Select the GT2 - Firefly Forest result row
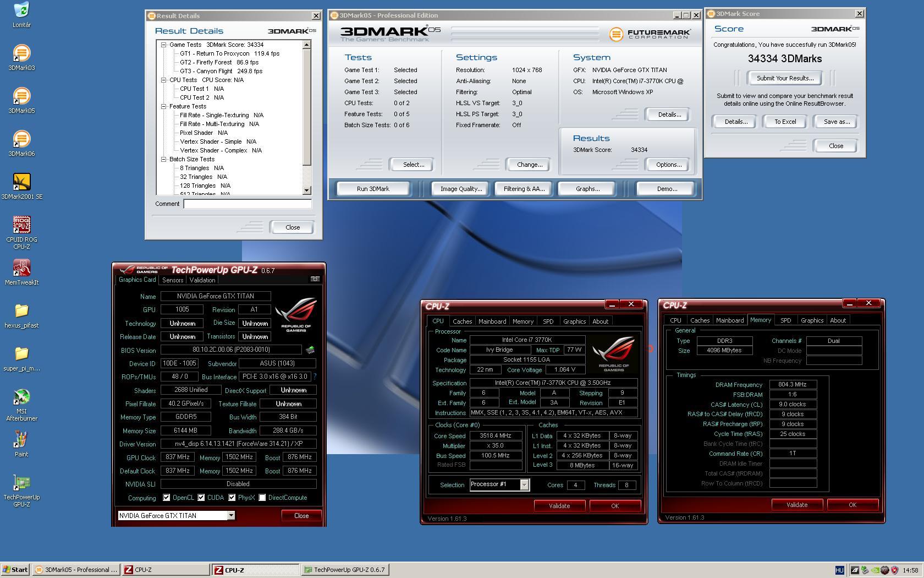Viewport: 924px width, 578px height. [x=219, y=62]
